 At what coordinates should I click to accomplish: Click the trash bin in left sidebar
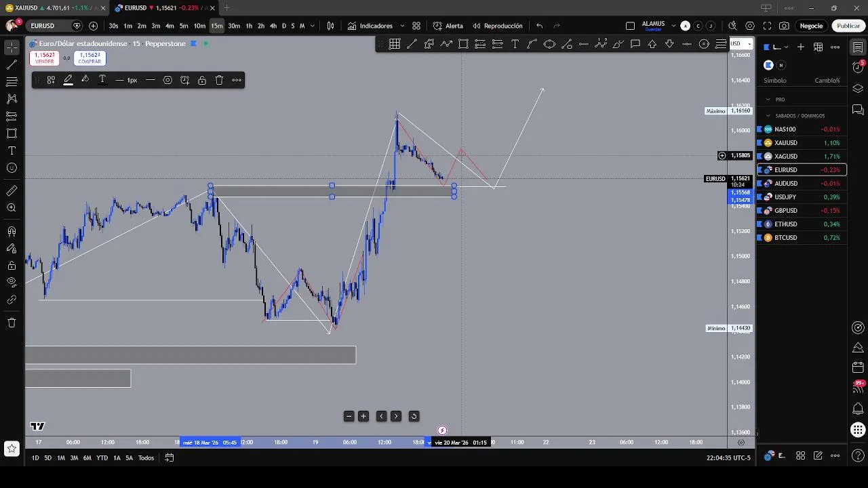12,323
